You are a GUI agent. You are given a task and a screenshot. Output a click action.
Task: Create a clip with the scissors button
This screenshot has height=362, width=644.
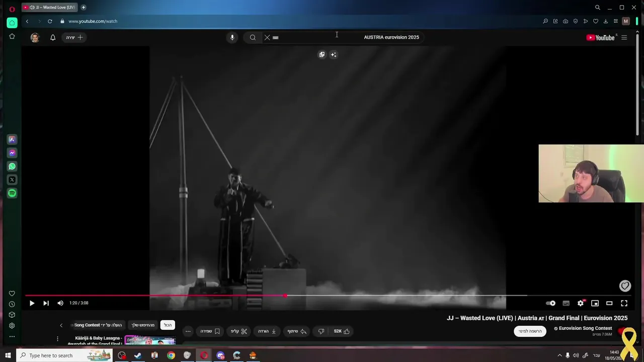(239, 331)
